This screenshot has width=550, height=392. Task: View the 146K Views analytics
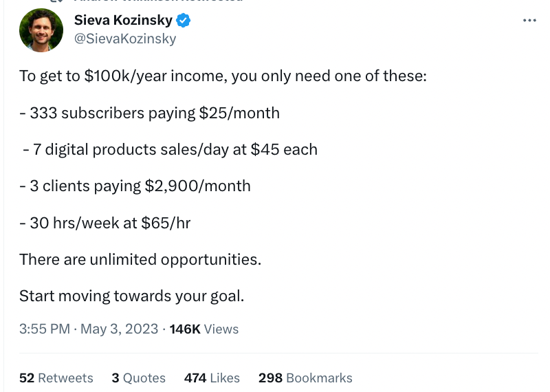[203, 329]
